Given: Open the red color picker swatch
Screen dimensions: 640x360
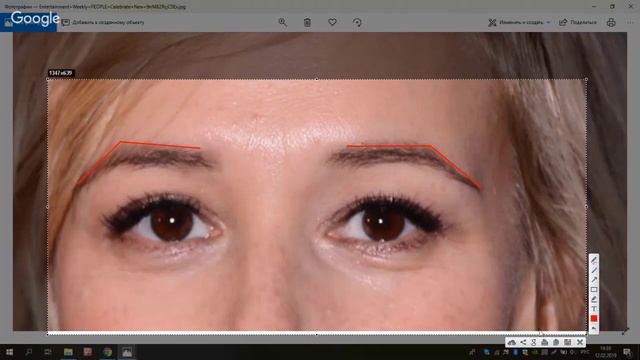Looking at the screenshot, I should click(x=594, y=318).
